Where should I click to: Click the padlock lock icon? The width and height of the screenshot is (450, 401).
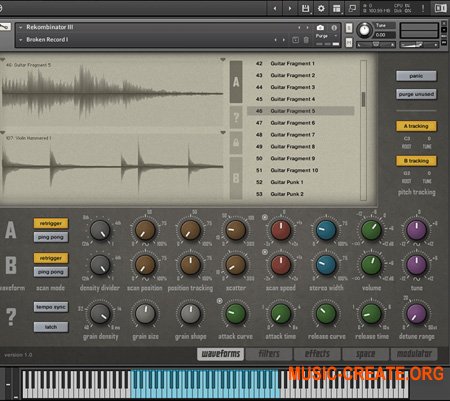click(x=236, y=143)
